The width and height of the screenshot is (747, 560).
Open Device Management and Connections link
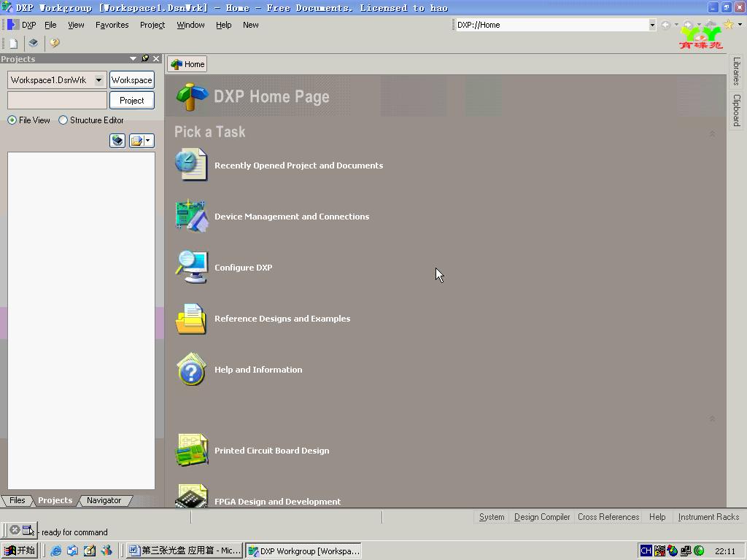(x=292, y=216)
